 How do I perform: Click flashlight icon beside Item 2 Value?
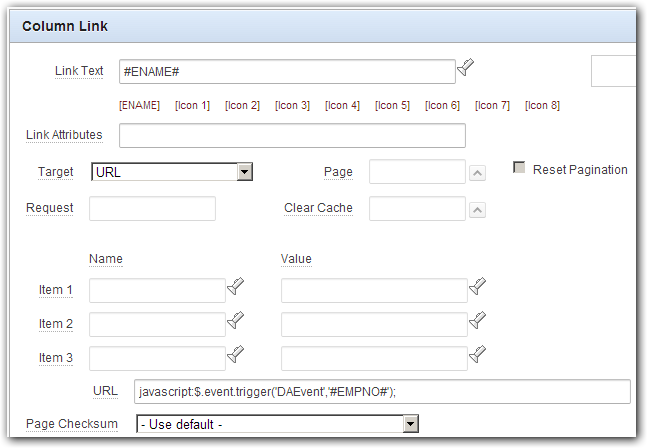pyautogui.click(x=477, y=320)
